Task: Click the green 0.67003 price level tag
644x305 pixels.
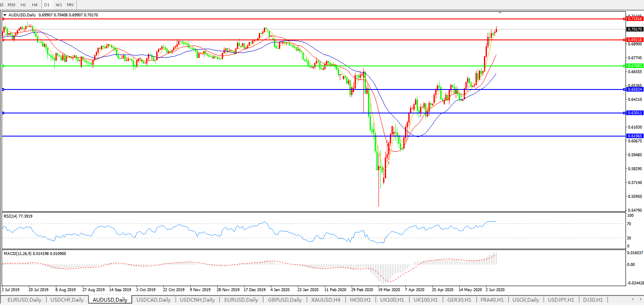Action: coord(634,66)
